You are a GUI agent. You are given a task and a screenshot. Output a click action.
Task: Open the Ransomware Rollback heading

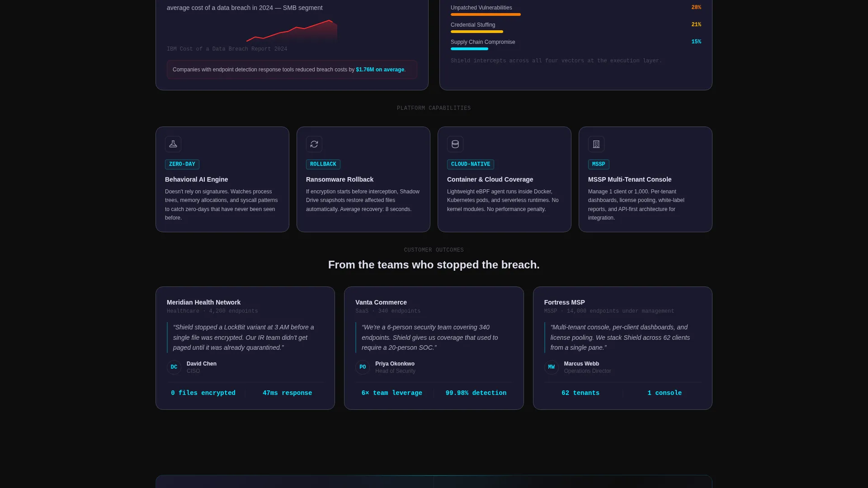340,179
